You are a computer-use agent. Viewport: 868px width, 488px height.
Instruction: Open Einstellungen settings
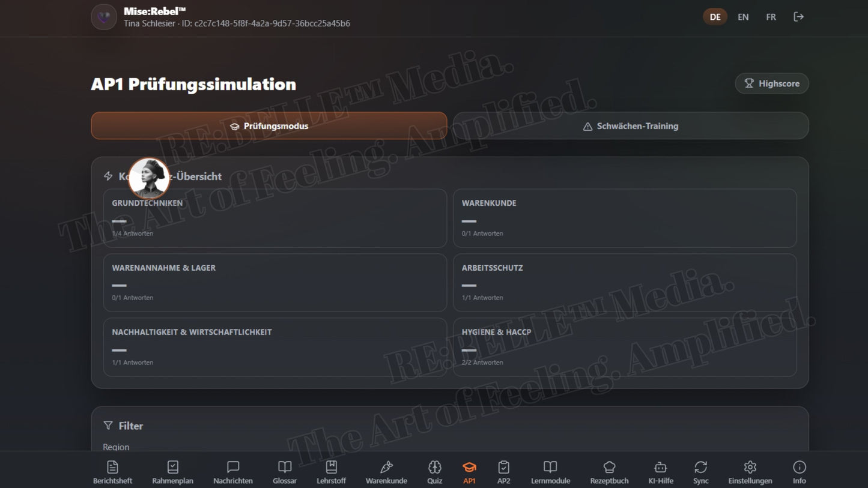tap(750, 472)
